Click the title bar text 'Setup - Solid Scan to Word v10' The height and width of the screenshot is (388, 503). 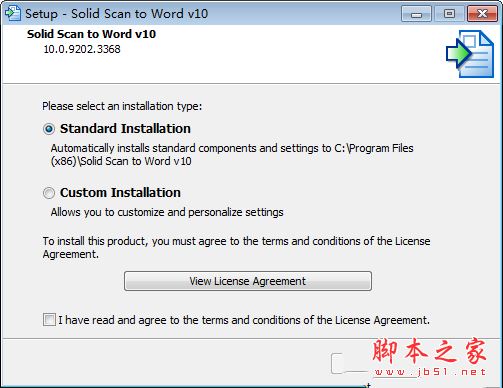pyautogui.click(x=117, y=14)
